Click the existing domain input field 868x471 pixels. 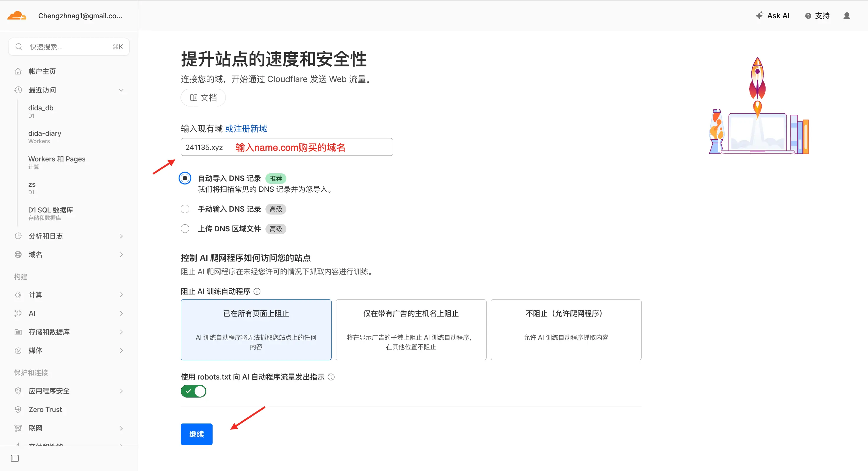click(x=286, y=147)
